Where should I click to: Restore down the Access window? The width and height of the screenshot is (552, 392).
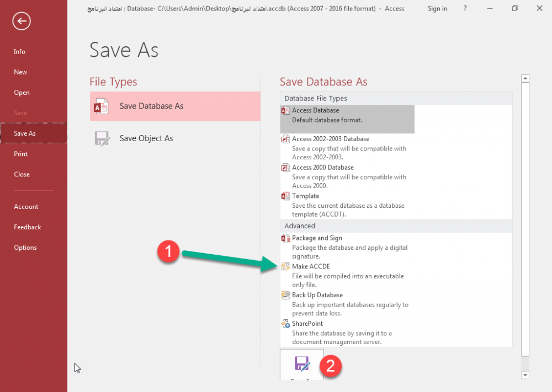(514, 8)
